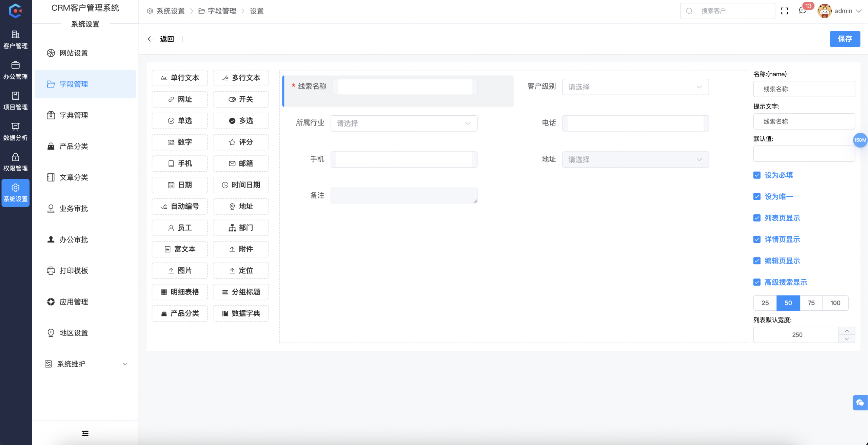The image size is (868, 445).
Task: Save the field settings with 保存
Action: (845, 39)
